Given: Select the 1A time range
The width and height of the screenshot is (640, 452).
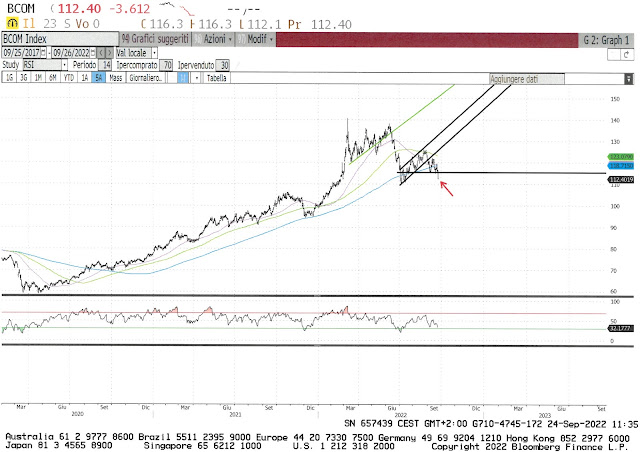Looking at the screenshot, I should click(84, 78).
